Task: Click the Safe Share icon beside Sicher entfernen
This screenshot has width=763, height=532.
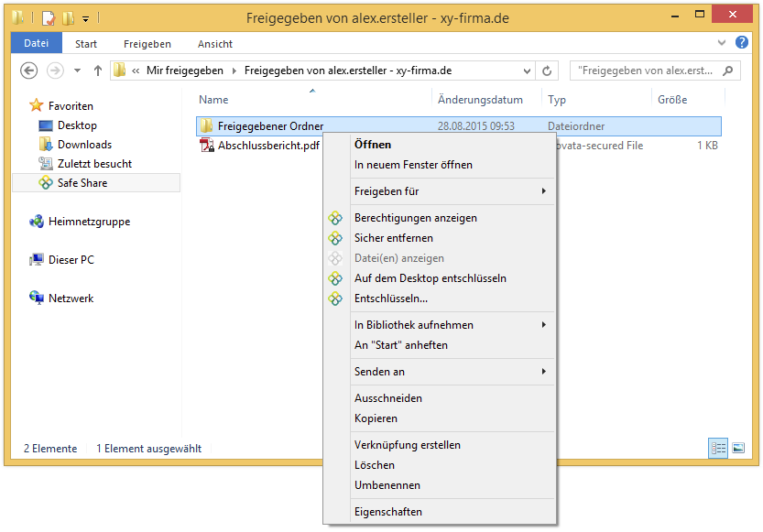Action: [335, 238]
